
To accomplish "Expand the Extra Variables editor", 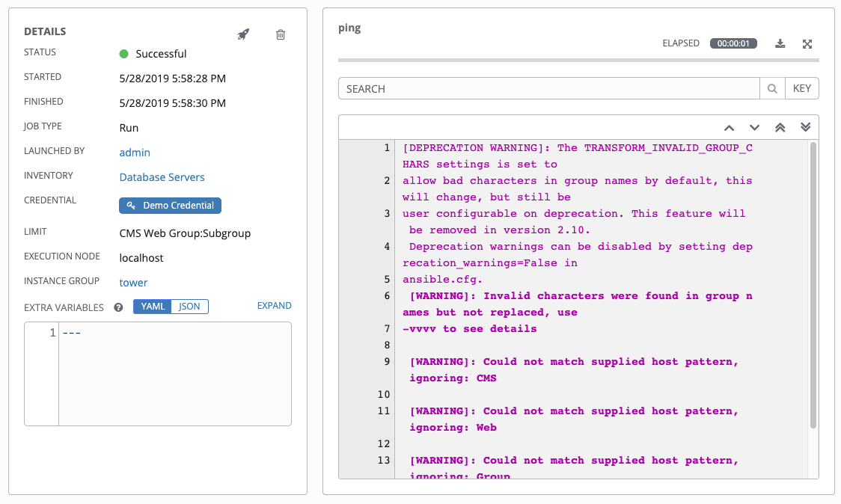I will point(274,305).
